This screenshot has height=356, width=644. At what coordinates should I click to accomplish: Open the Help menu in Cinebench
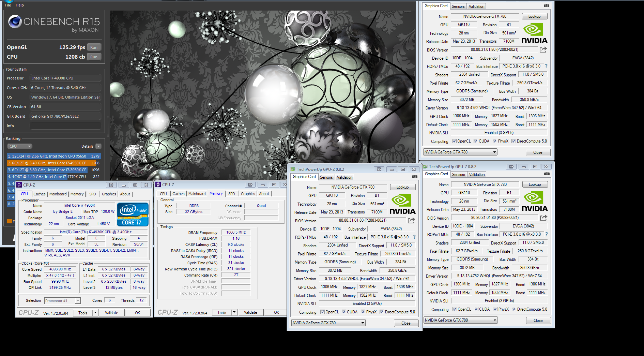pyautogui.click(x=20, y=5)
